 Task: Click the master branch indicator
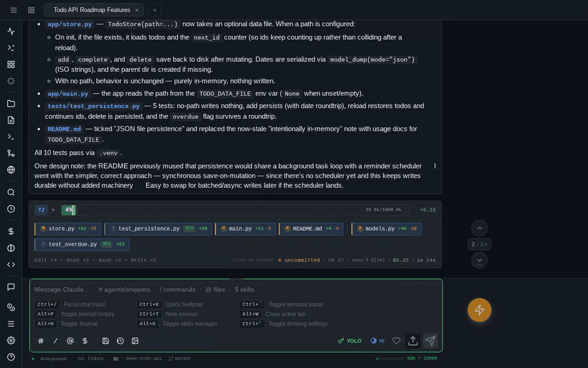click(x=180, y=359)
